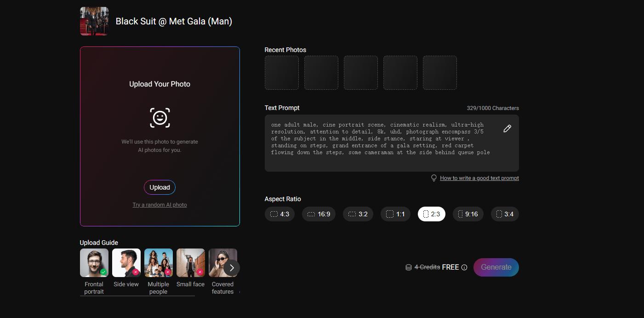Click the pencil edit icon in Text Prompt

coord(507,129)
